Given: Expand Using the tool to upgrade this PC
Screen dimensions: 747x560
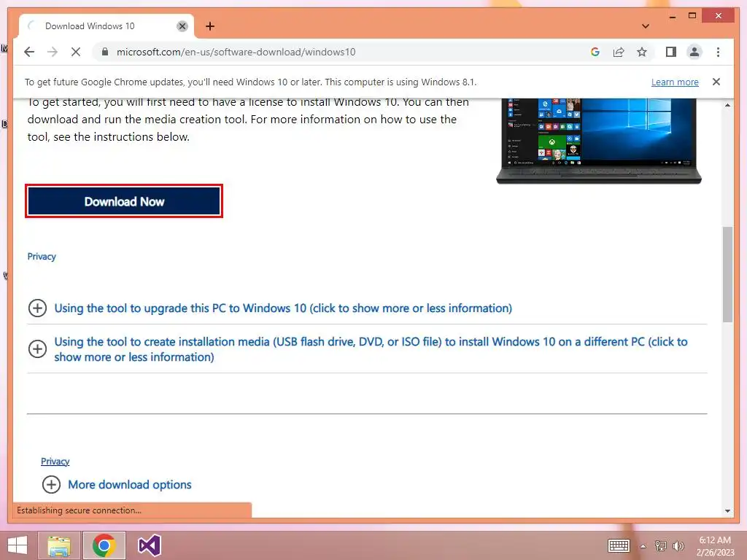Looking at the screenshot, I should (283, 308).
